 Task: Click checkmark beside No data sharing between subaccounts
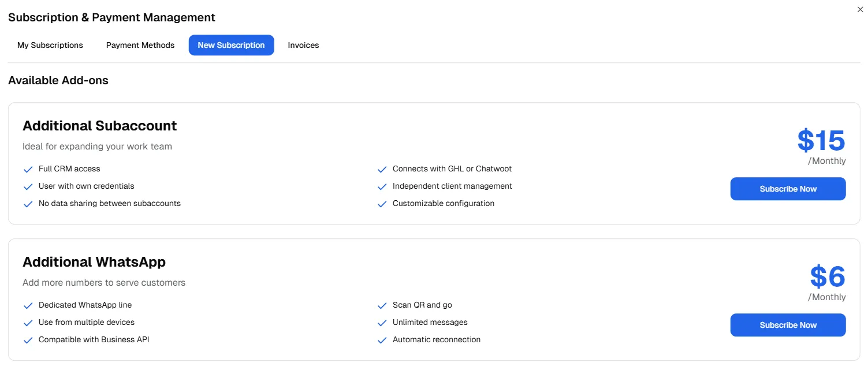pos(28,204)
